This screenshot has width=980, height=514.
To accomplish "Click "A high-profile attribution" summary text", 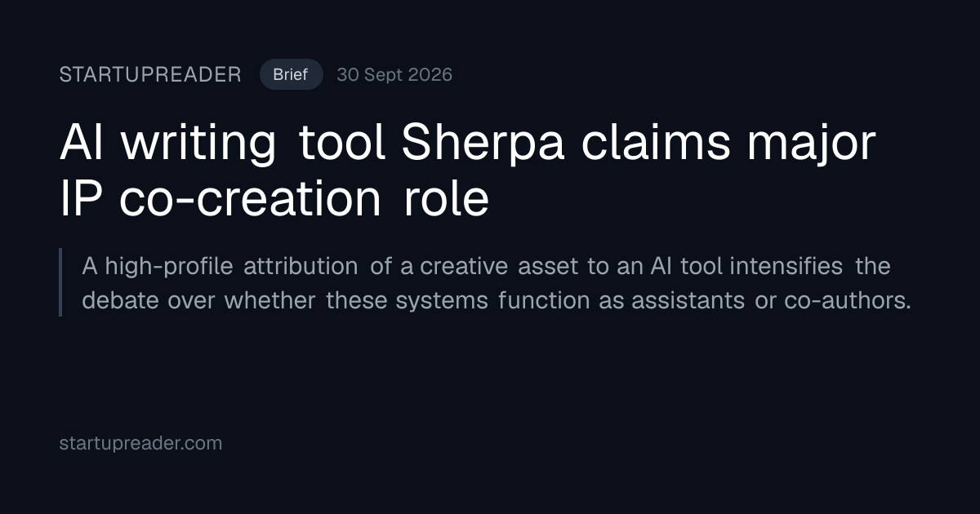I will point(220,266).
